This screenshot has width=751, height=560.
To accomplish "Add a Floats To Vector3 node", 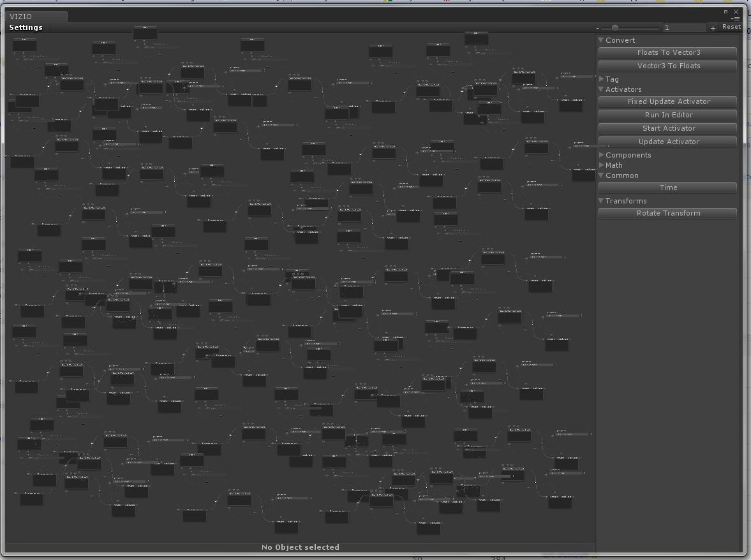I will coord(668,52).
